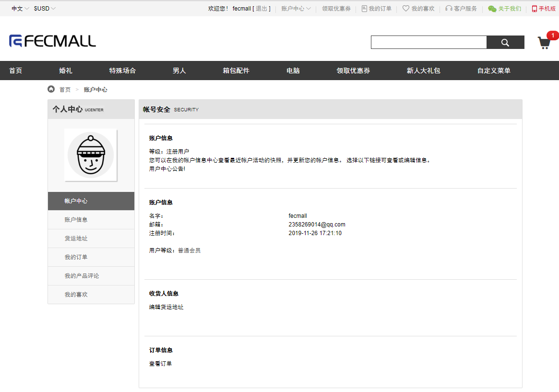Open the 婚礼 menu in main navigation
The height and width of the screenshot is (392, 559).
pyautogui.click(x=65, y=70)
